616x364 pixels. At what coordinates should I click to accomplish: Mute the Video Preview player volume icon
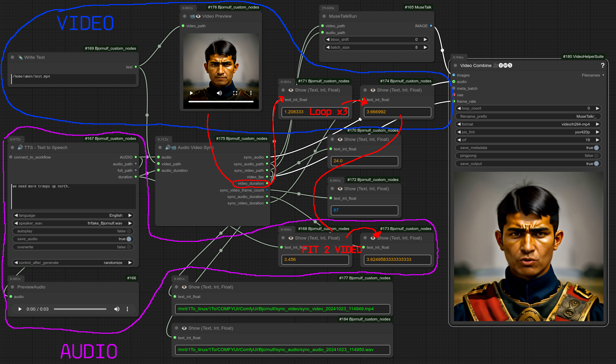(x=219, y=93)
